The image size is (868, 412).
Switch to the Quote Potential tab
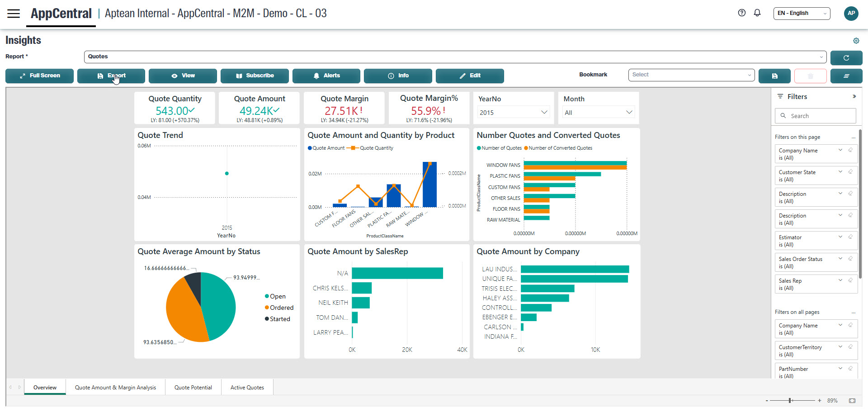193,387
